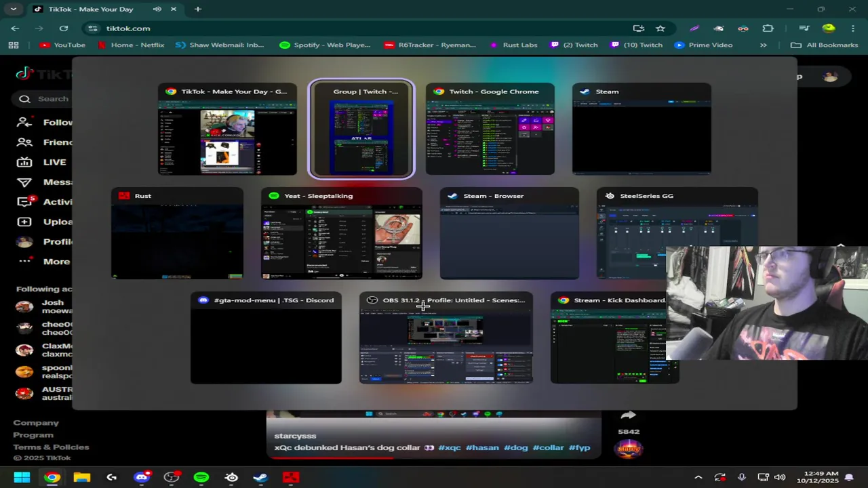Screen dimensions: 868x488
Task: Select the Group | Twitch window thumbnail
Action: click(x=361, y=129)
